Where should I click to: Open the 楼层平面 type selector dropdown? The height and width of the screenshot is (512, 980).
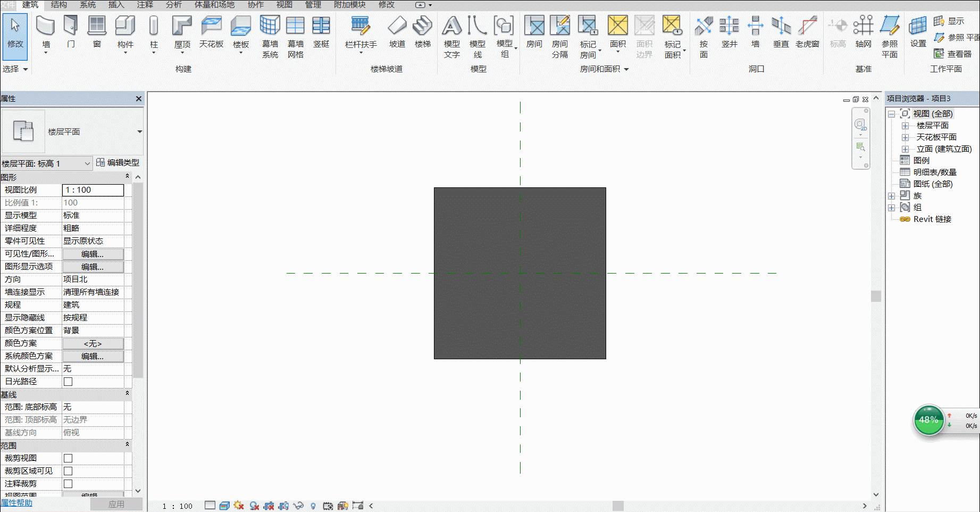click(139, 131)
